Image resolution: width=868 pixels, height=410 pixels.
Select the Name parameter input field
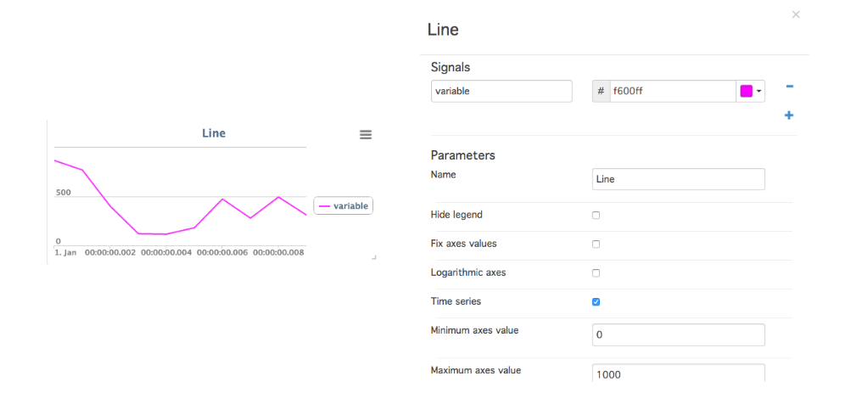pos(678,179)
